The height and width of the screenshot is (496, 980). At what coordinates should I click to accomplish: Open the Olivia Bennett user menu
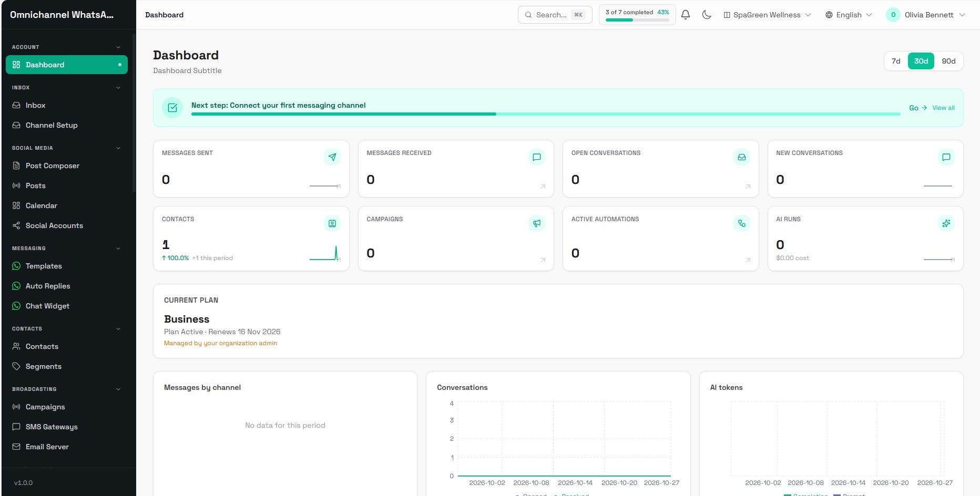click(925, 15)
